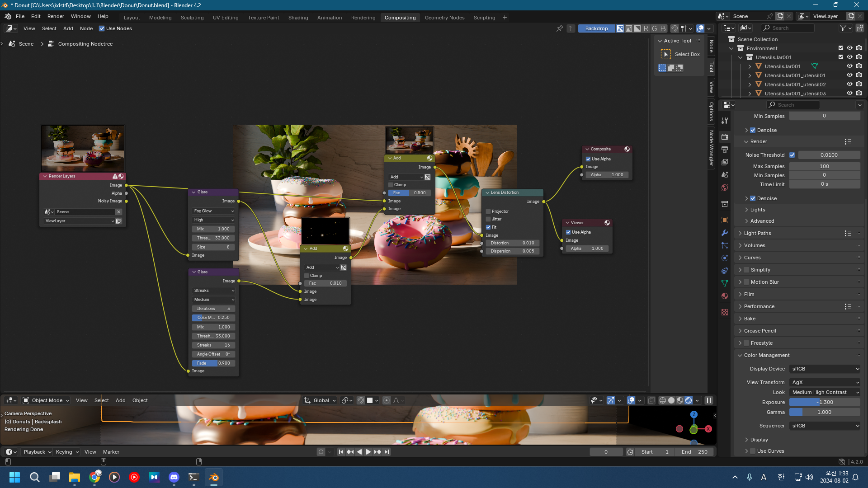Select the Color and Alpha backdrop channel icon
The width and height of the screenshot is (868, 488).
pyautogui.click(x=620, y=28)
